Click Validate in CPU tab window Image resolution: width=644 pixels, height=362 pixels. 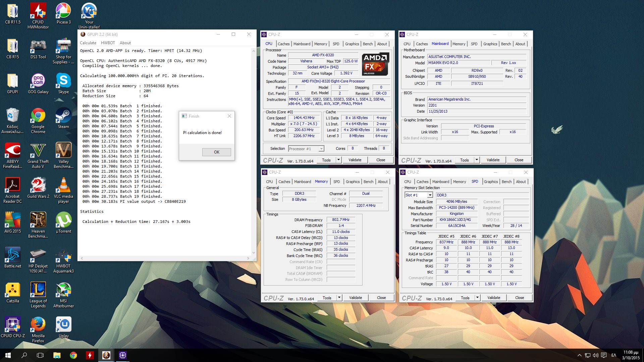point(355,160)
